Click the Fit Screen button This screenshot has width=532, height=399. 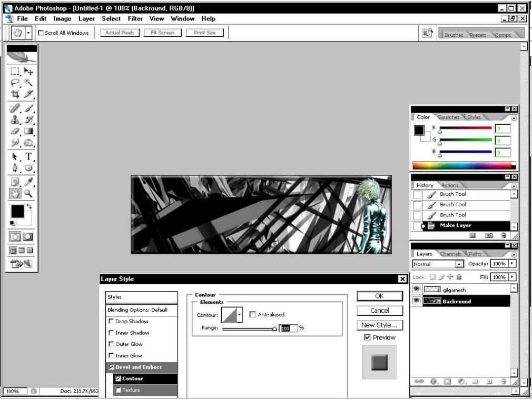pyautogui.click(x=163, y=33)
